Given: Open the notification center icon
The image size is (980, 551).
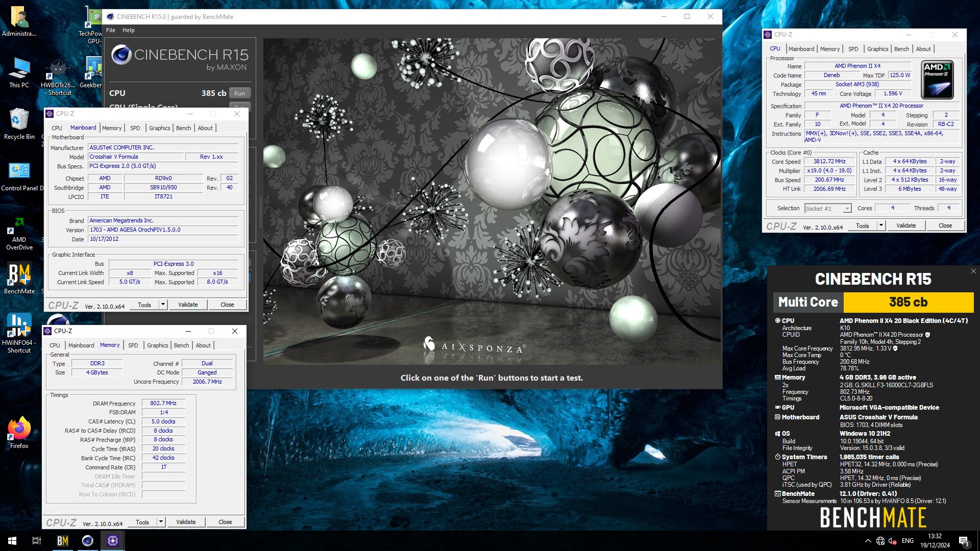Looking at the screenshot, I should click(x=964, y=541).
